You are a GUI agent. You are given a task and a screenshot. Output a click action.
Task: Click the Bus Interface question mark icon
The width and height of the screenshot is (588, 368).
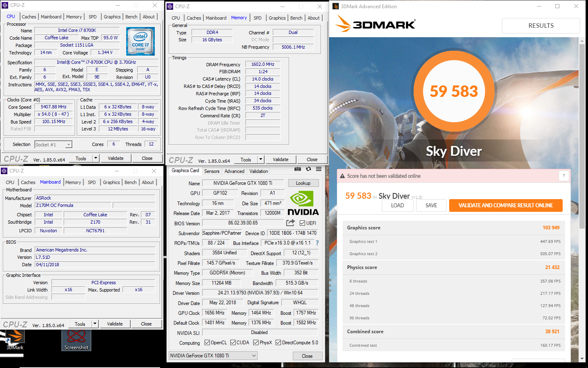pos(317,243)
